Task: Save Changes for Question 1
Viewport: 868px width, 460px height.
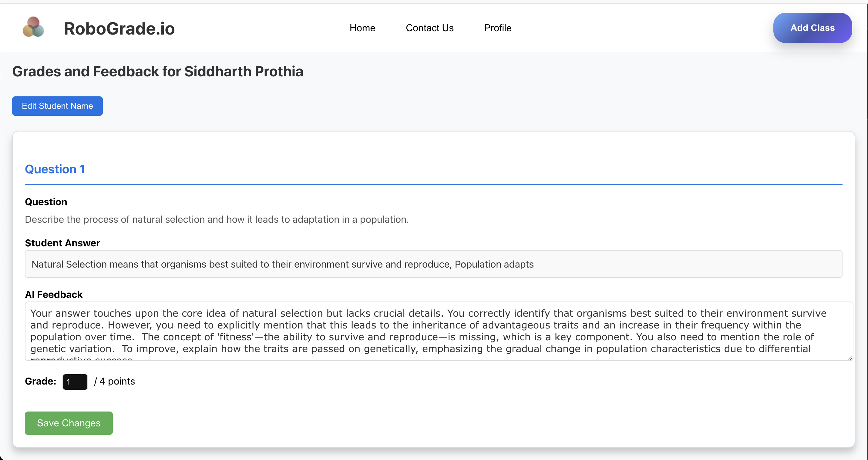Action: tap(69, 423)
